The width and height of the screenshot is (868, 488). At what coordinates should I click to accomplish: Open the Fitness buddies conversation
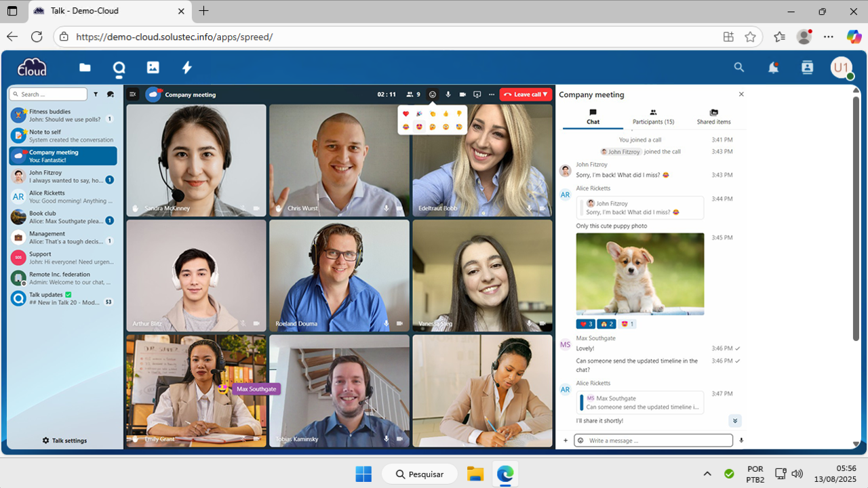click(62, 115)
